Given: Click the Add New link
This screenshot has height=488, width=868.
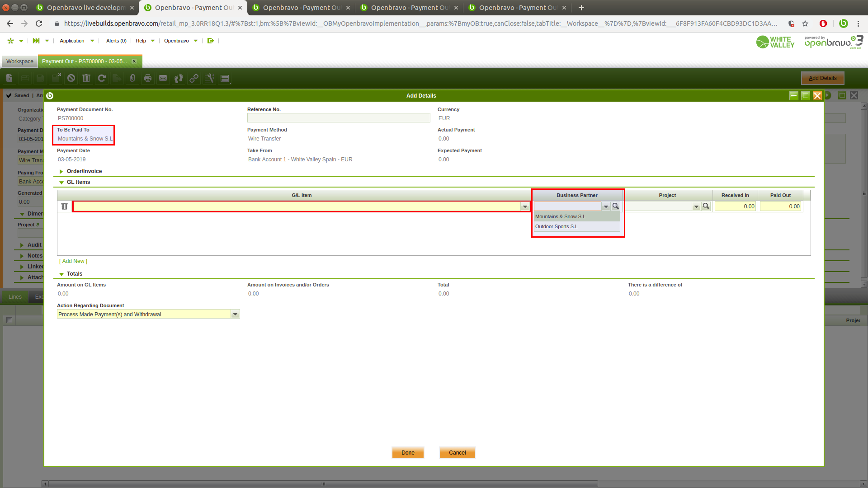Looking at the screenshot, I should click(73, 262).
